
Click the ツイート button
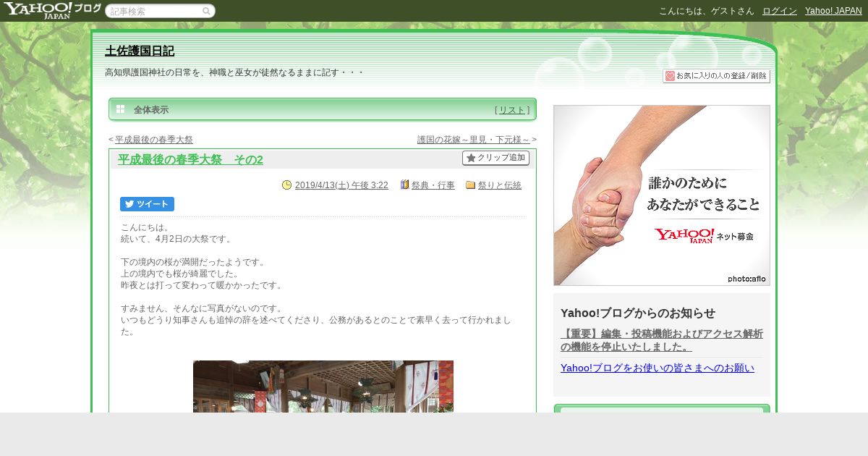point(147,204)
